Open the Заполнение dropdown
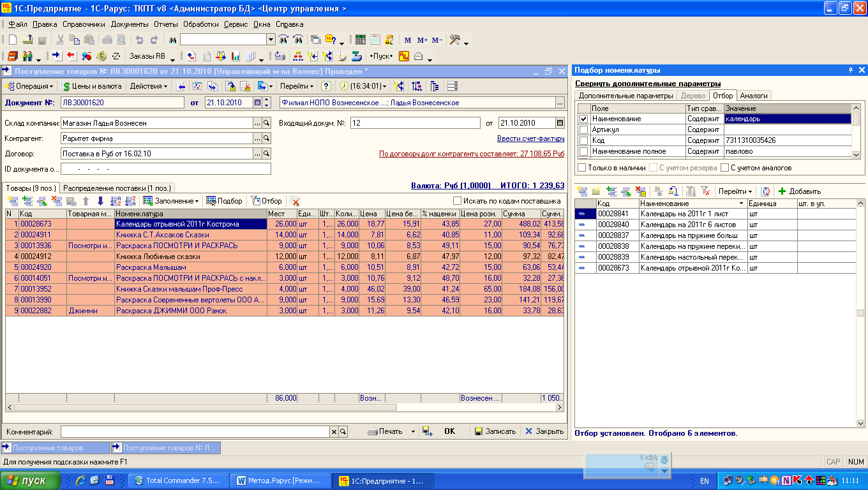 172,201
